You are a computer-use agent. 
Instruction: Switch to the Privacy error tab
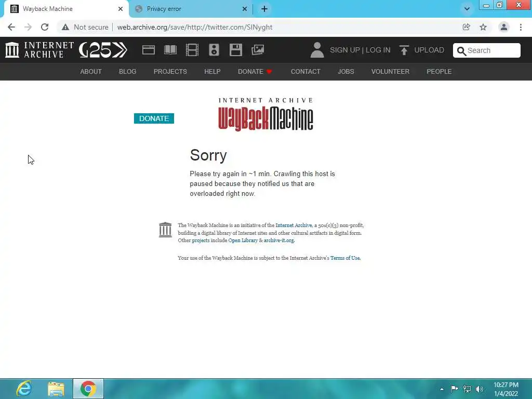(x=190, y=9)
